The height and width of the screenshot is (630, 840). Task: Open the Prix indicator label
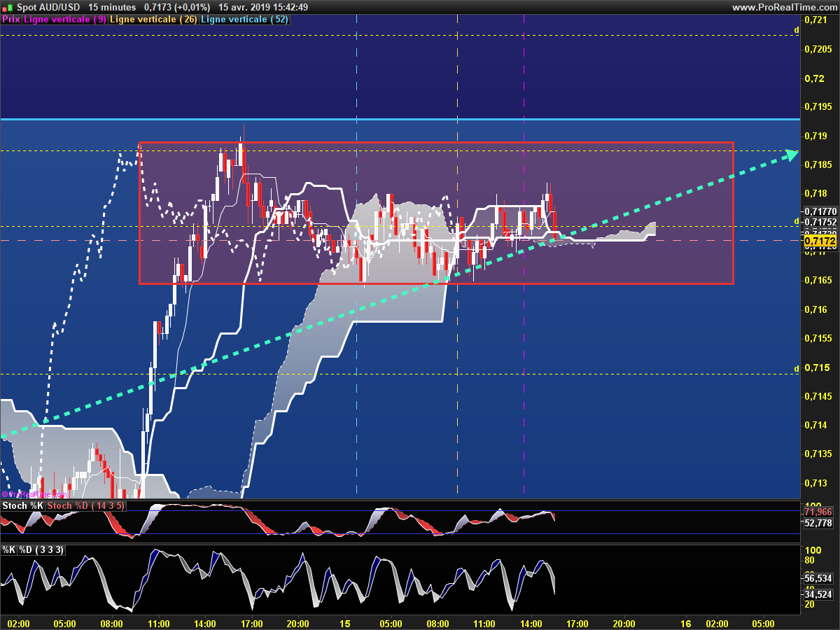pyautogui.click(x=11, y=20)
